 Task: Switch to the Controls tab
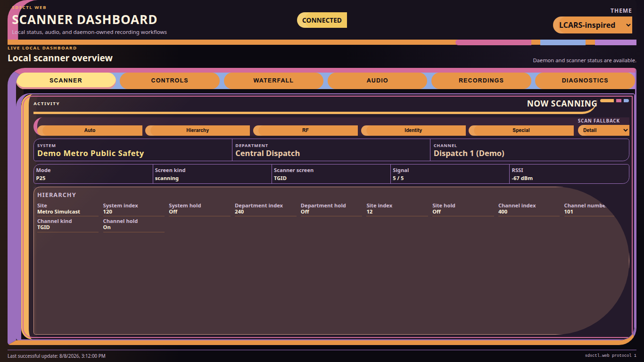(x=170, y=81)
